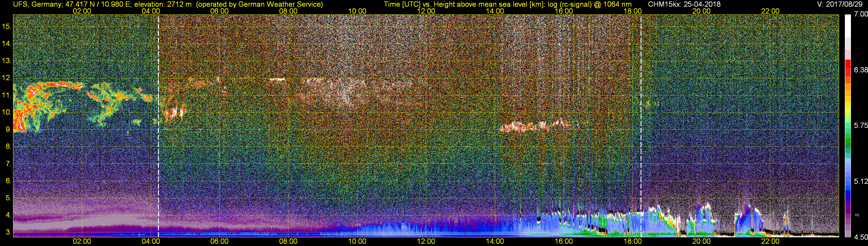Screen dimensions: 868x246
Task: Click the 14:00 label on the bottom time axis
Action: point(495,241)
